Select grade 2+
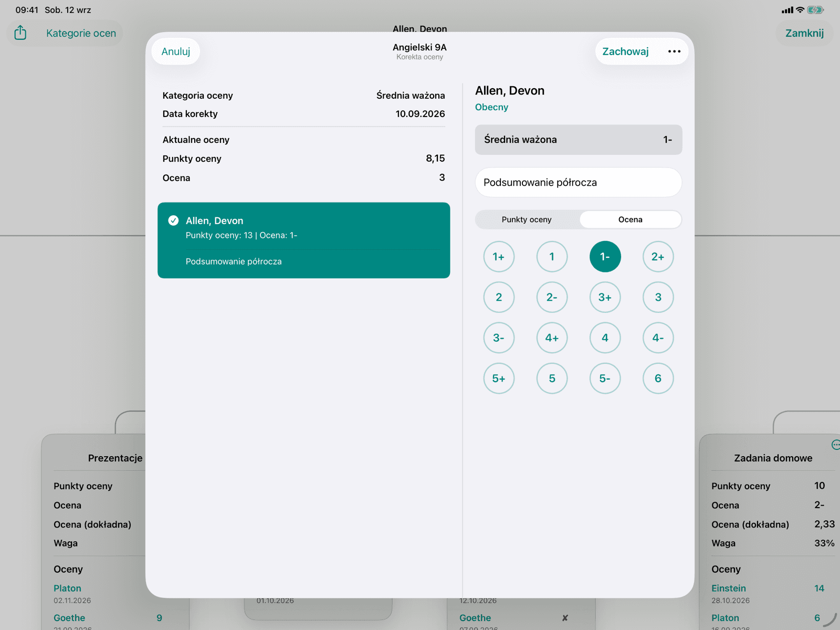This screenshot has height=630, width=840. 658,257
